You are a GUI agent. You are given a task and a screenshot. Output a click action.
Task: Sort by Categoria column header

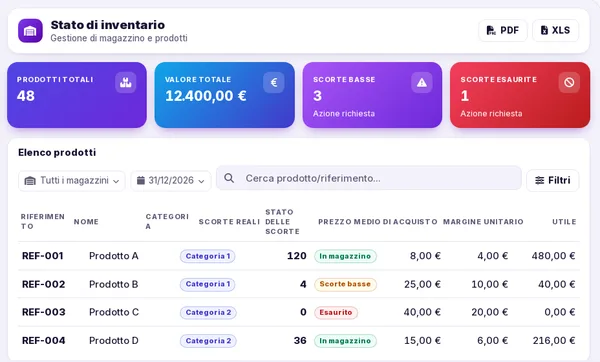[x=167, y=222]
